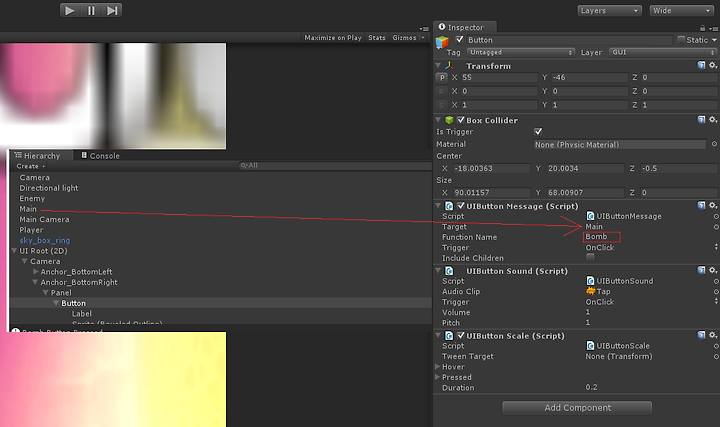Click the Physic Material object picker circle
Image resolution: width=720 pixels, height=427 pixels.
tap(714, 144)
